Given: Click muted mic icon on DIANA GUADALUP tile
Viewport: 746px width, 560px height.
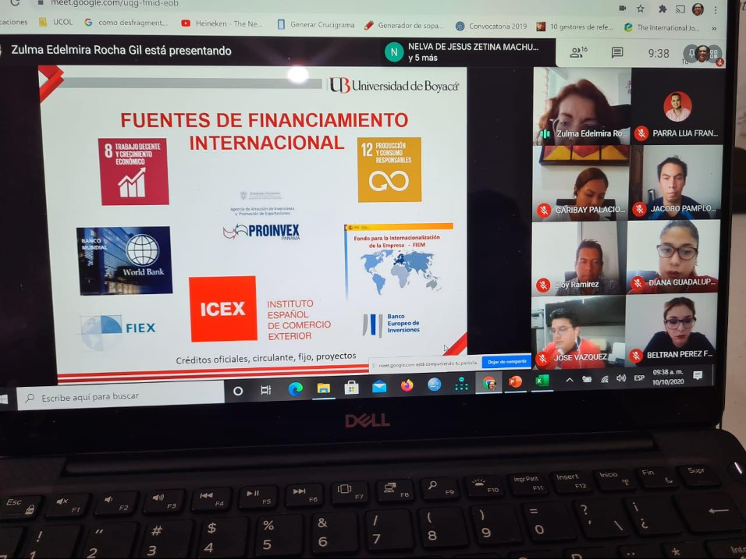Looking at the screenshot, I should pyautogui.click(x=638, y=283).
